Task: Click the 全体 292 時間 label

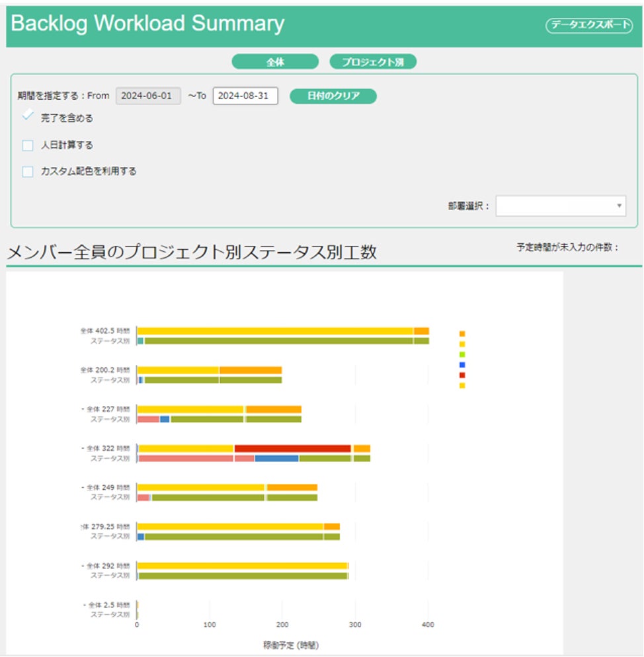Action: pos(108,566)
